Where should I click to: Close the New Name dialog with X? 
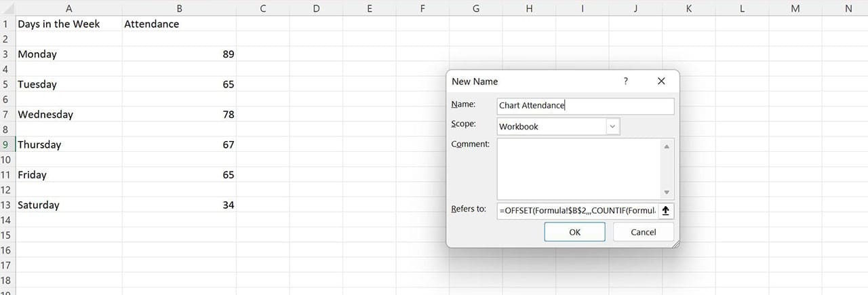pyautogui.click(x=661, y=81)
